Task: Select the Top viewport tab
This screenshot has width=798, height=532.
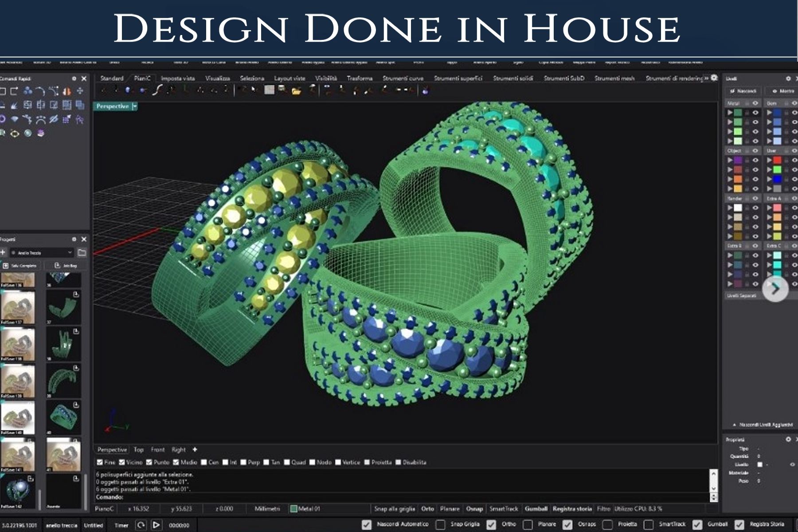Action: tap(138, 450)
